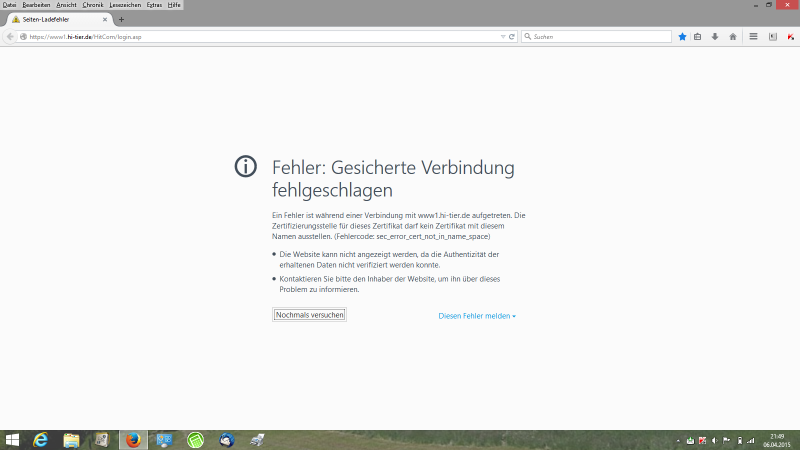Show hidden tray icons arrow
The image size is (800, 450).
[678, 441]
